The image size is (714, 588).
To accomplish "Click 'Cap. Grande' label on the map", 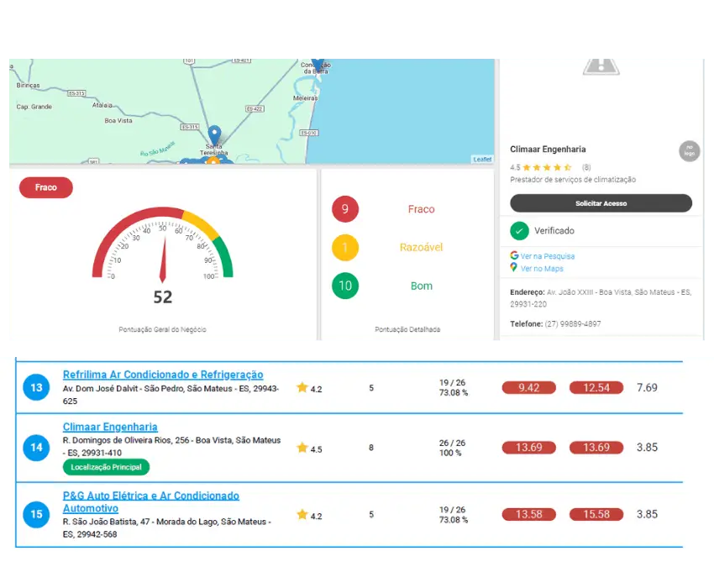I will (x=34, y=107).
